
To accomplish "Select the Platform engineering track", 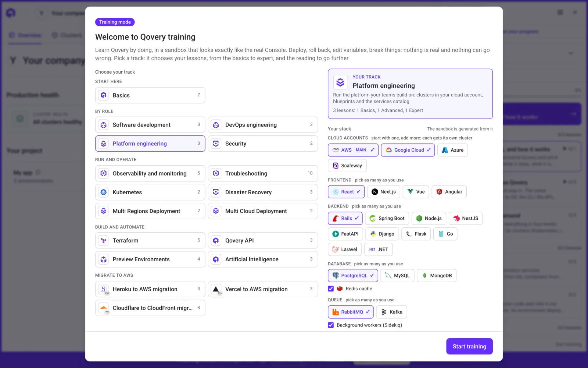I will 150,144.
